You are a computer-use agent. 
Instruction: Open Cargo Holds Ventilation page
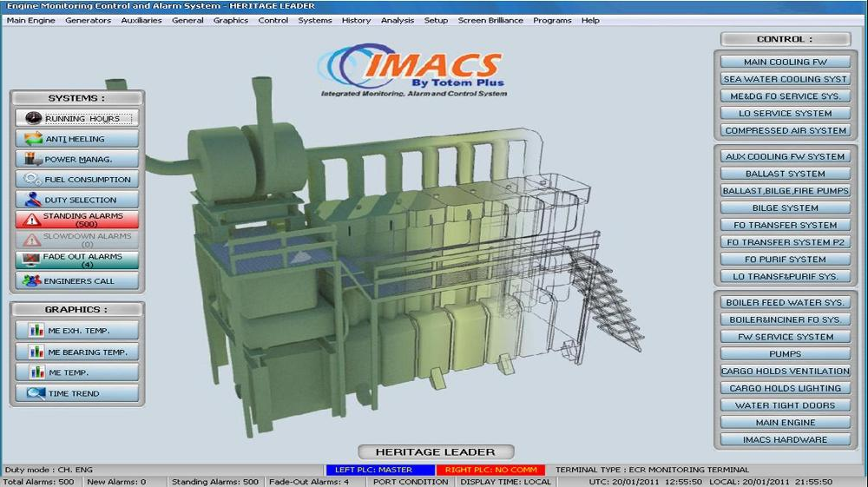tap(785, 371)
